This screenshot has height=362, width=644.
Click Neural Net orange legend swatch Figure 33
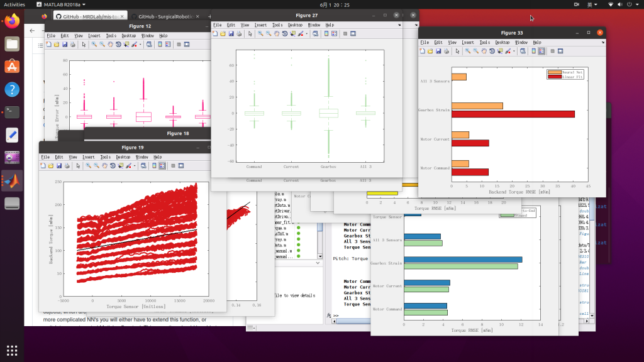click(555, 72)
